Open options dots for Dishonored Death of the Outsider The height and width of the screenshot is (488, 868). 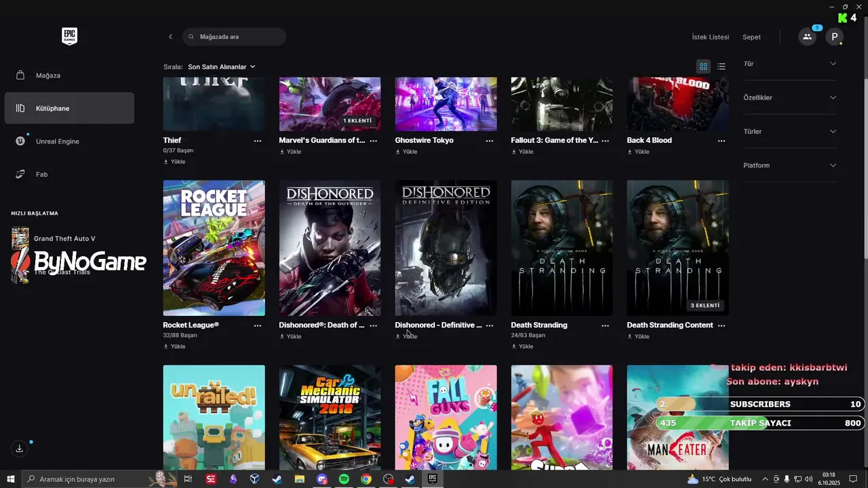374,325
